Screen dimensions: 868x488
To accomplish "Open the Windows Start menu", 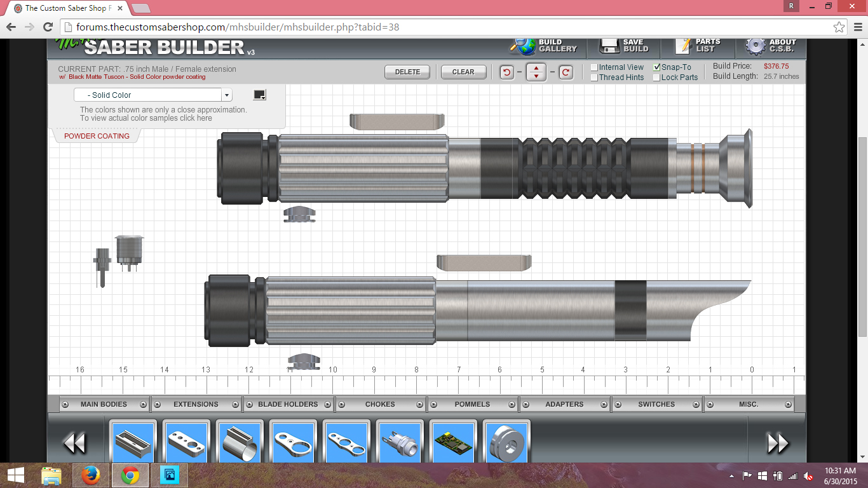I will click(15, 475).
